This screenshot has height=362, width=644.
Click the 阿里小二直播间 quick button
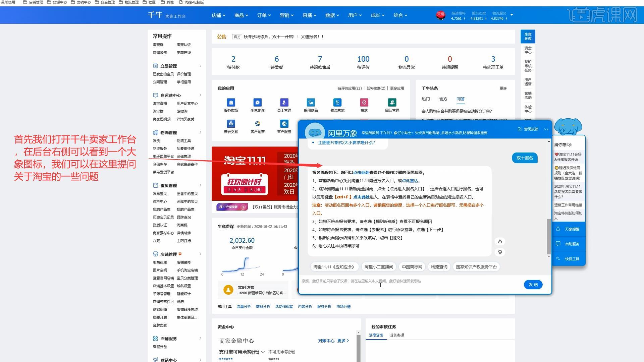(379, 267)
